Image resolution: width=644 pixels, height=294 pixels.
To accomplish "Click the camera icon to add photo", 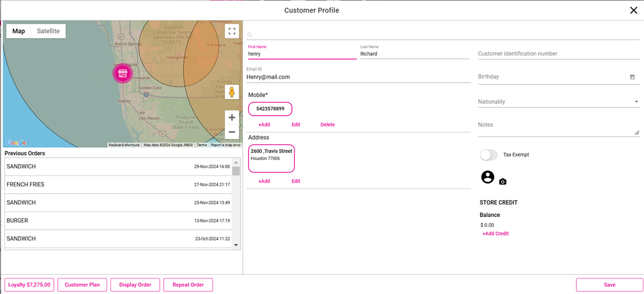I will coord(503,182).
